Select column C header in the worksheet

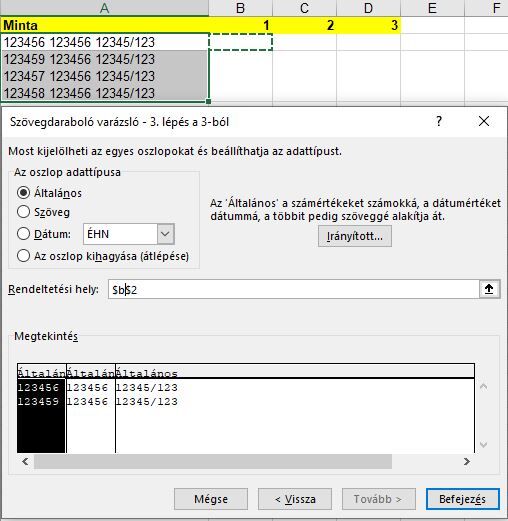point(304,8)
